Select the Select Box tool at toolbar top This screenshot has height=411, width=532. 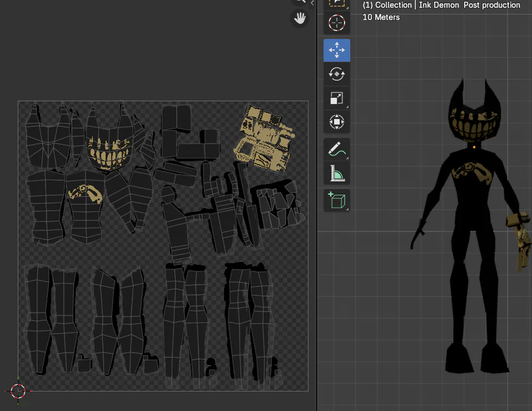[x=336, y=4]
